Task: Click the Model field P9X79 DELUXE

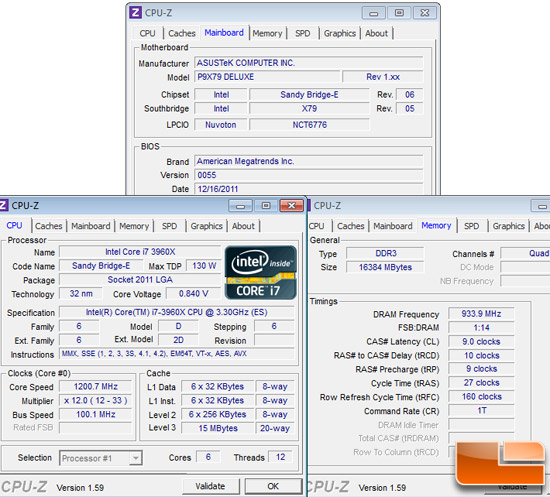Action: [267, 77]
